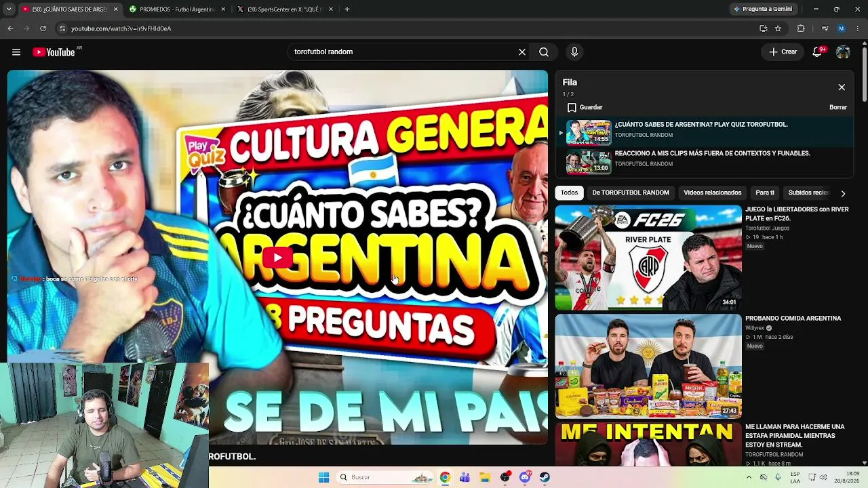The image size is (868, 488).
Task: Click the browser back arrow
Action: (10, 28)
